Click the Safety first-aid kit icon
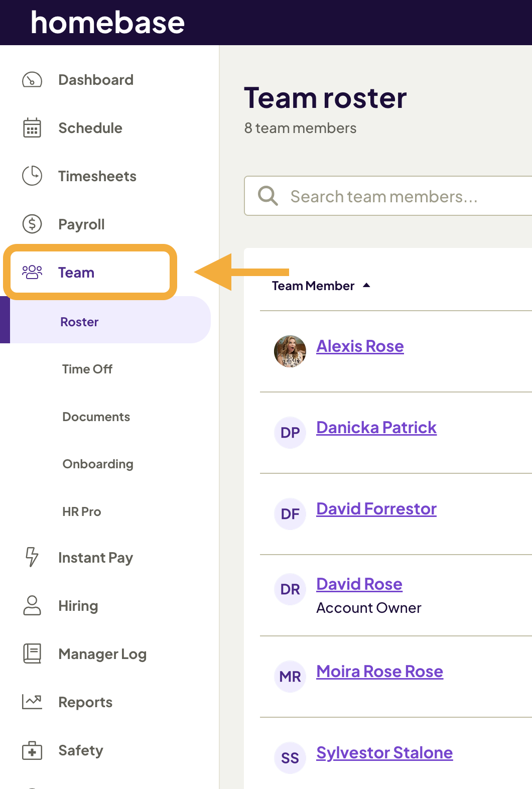This screenshot has height=789, width=532. (32, 750)
